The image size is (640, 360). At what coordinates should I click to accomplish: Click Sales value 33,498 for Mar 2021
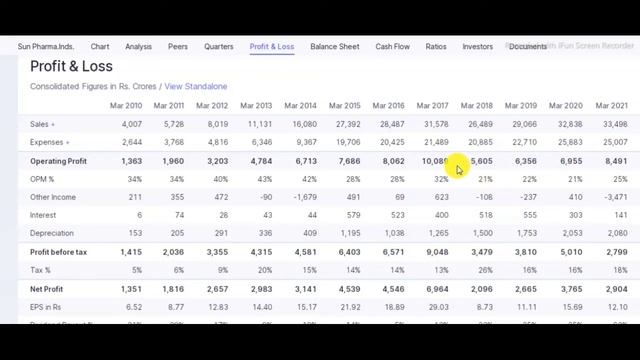pyautogui.click(x=615, y=124)
